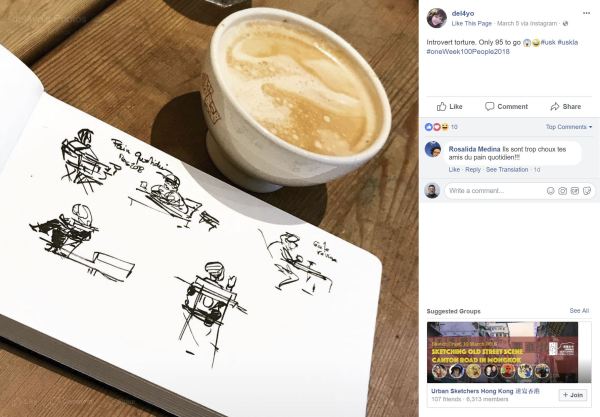Open the emoji picker in the comment box
600x417 pixels.
550,191
